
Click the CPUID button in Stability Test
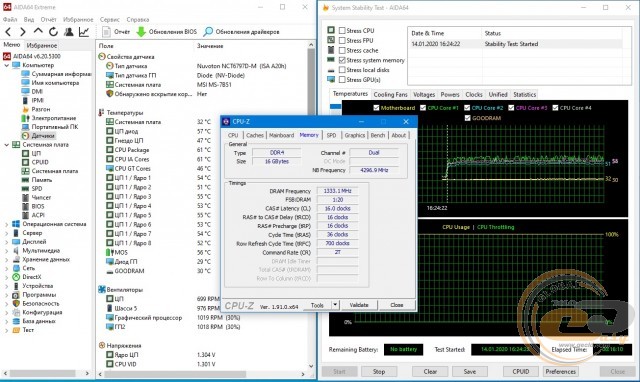(x=521, y=371)
